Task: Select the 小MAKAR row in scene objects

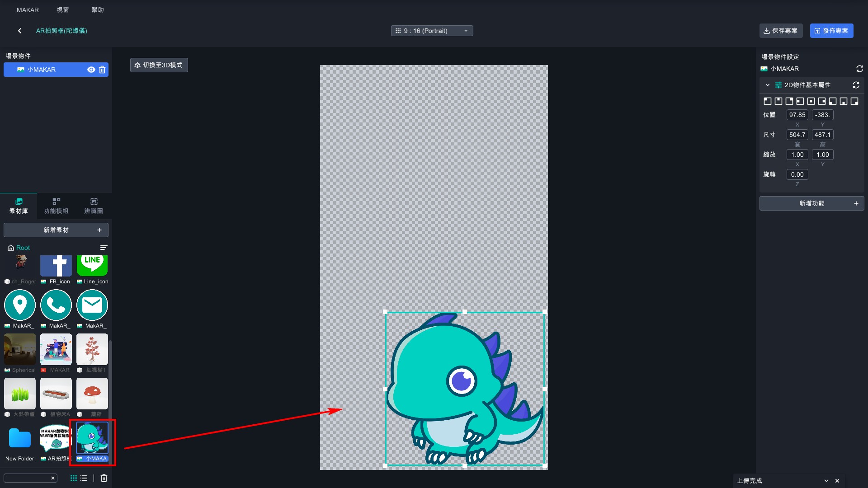Action: tap(56, 70)
